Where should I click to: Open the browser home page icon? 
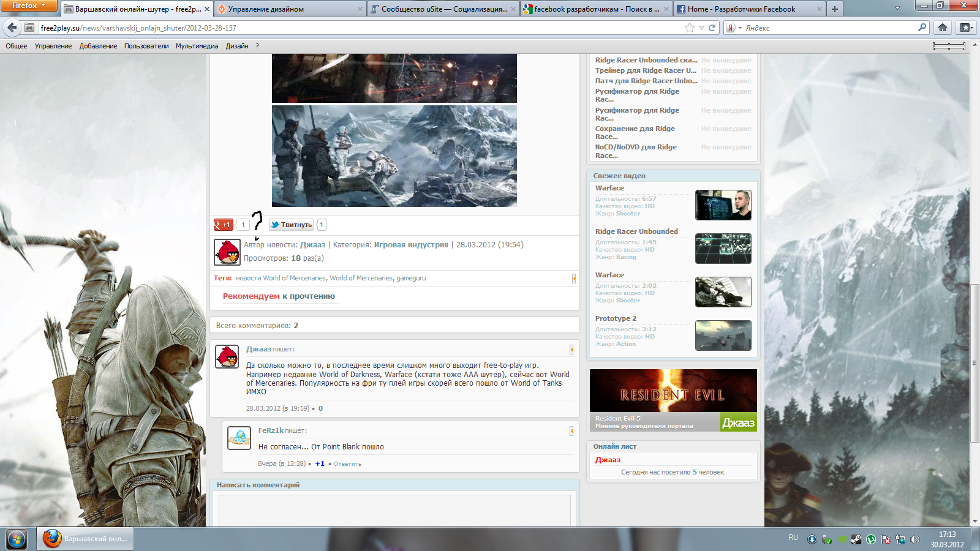pyautogui.click(x=943, y=28)
